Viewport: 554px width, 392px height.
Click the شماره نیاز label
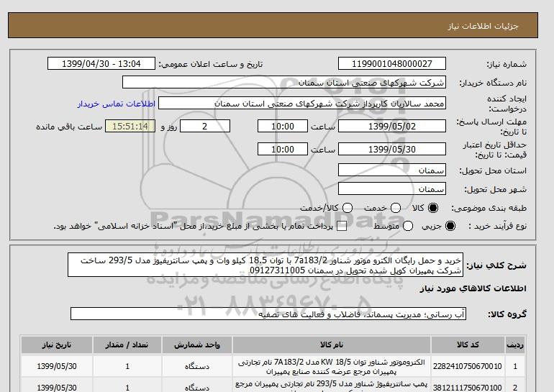click(507, 64)
